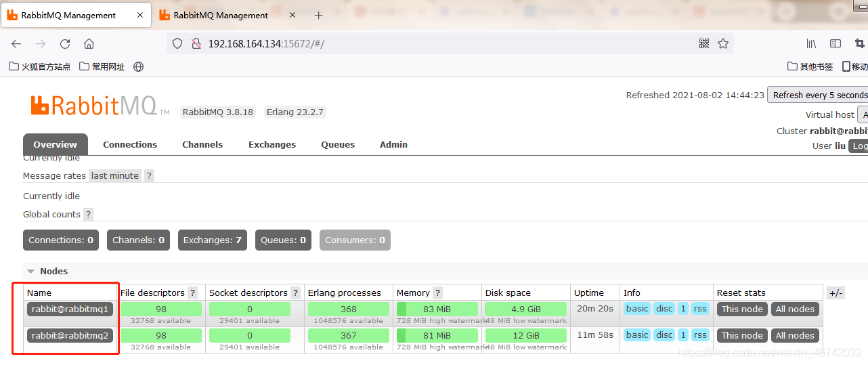Reset stats This node for rabbitmq1
868x365 pixels.
(x=742, y=309)
